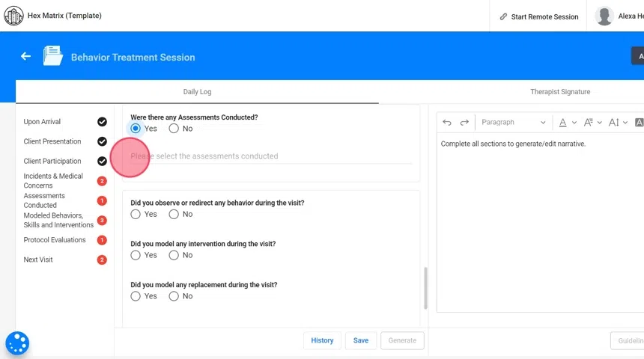Click the Hex Matrix building logo
The width and height of the screenshot is (644, 359).
[x=13, y=16]
